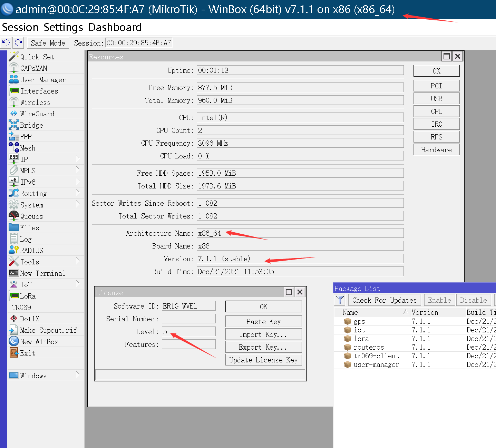Expand the IP submenu arrow

pos(78,159)
